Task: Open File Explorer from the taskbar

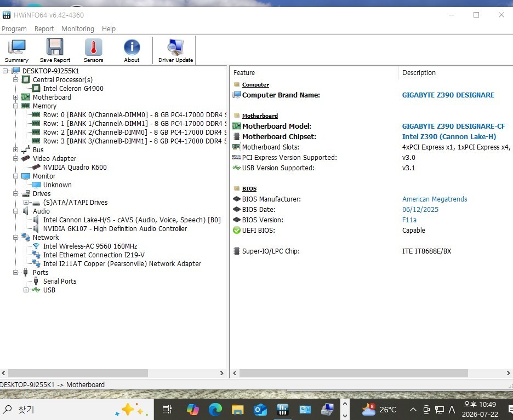Action: click(x=238, y=409)
